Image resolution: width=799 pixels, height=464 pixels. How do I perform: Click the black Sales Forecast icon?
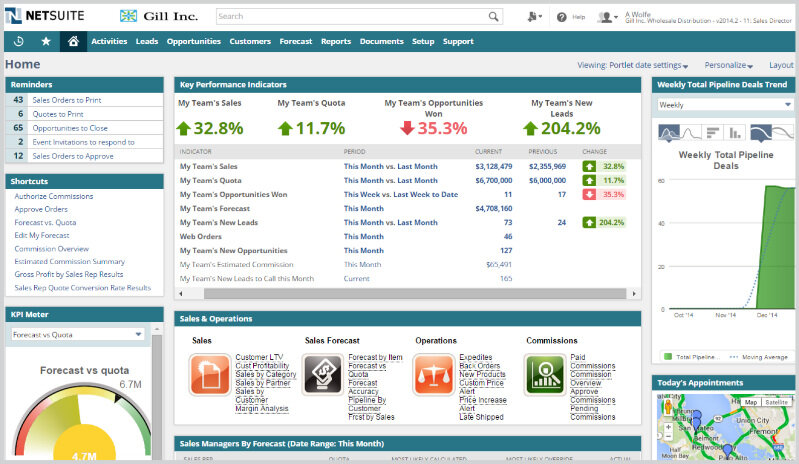[x=323, y=375]
